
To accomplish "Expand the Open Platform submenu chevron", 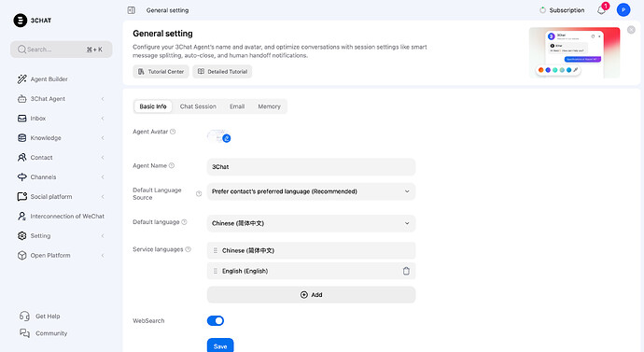I will [103, 256].
